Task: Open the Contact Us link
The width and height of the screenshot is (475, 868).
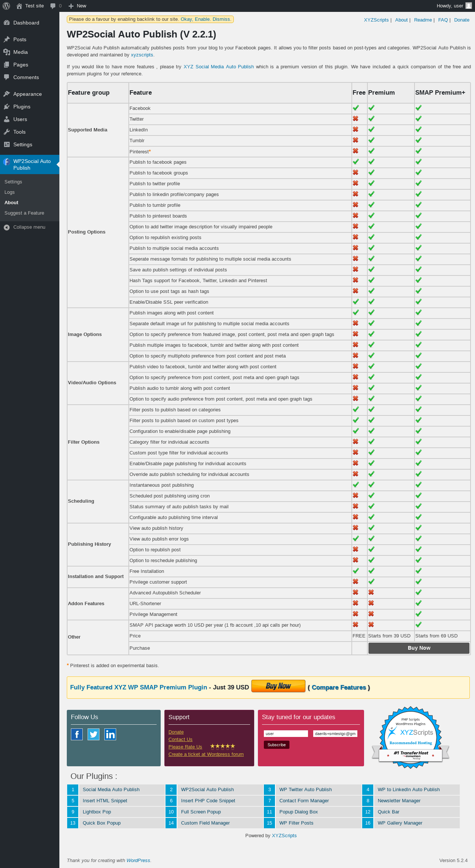Action: pos(180,740)
